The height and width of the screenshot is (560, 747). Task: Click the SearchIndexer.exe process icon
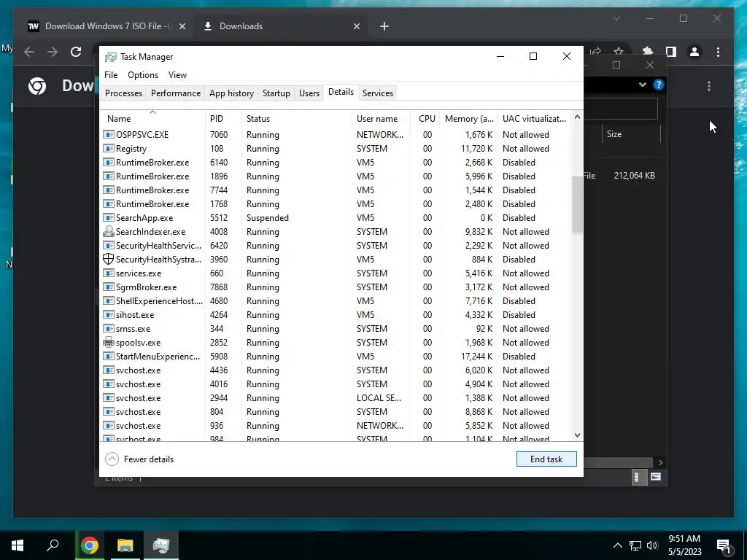(x=109, y=231)
